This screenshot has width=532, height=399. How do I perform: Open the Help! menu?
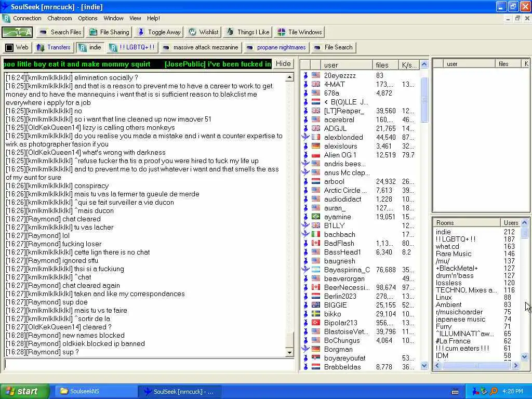coord(153,18)
